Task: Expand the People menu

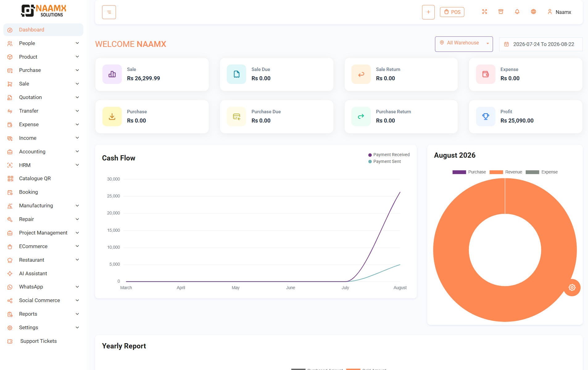Action: coord(43,43)
